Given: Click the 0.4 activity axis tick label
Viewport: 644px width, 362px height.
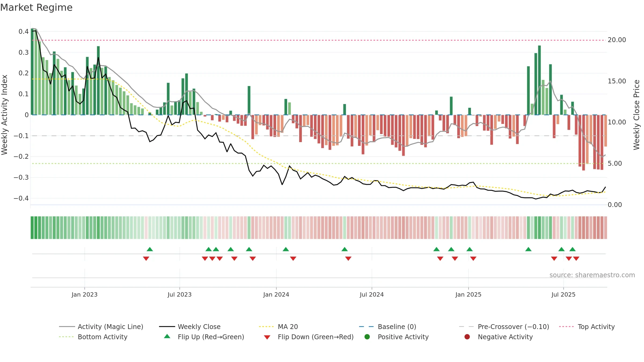Looking at the screenshot, I should tap(24, 32).
